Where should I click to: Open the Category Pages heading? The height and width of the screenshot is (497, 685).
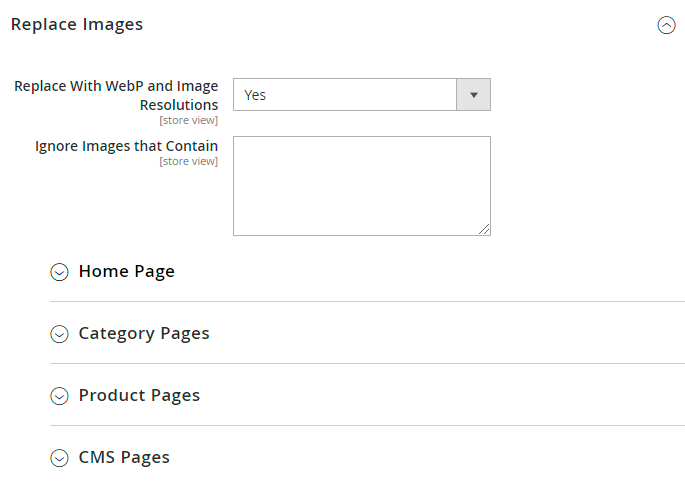pos(144,333)
